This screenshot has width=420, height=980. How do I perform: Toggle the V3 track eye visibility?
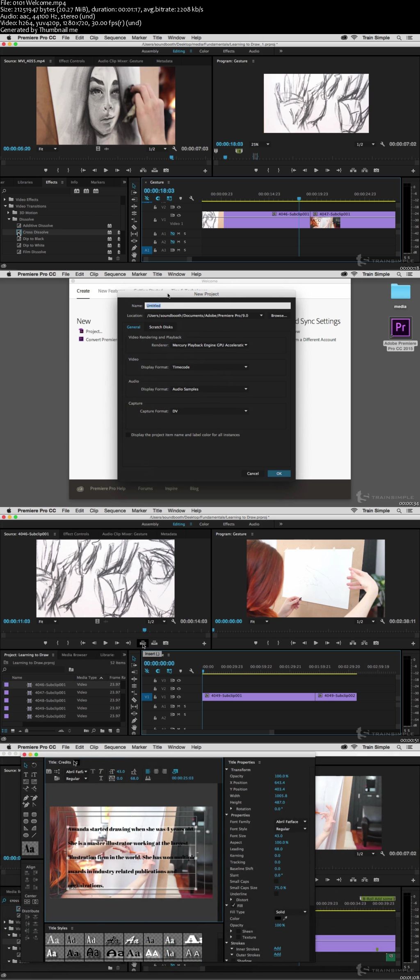click(x=179, y=680)
